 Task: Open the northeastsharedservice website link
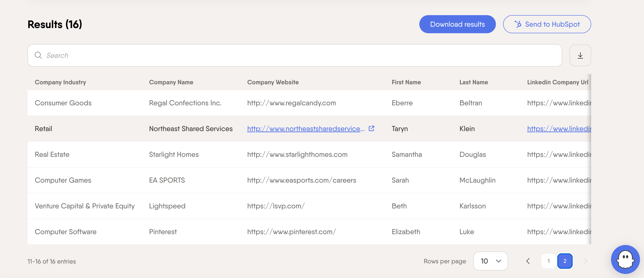click(306, 129)
